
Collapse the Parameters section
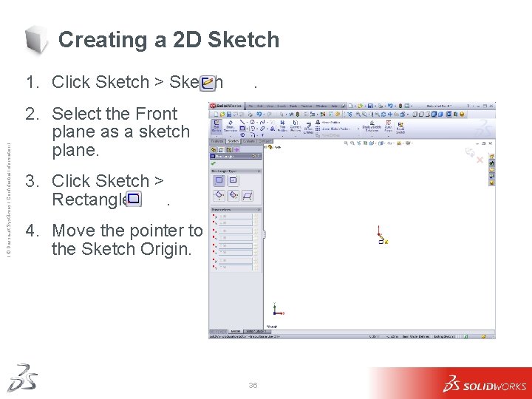259,210
